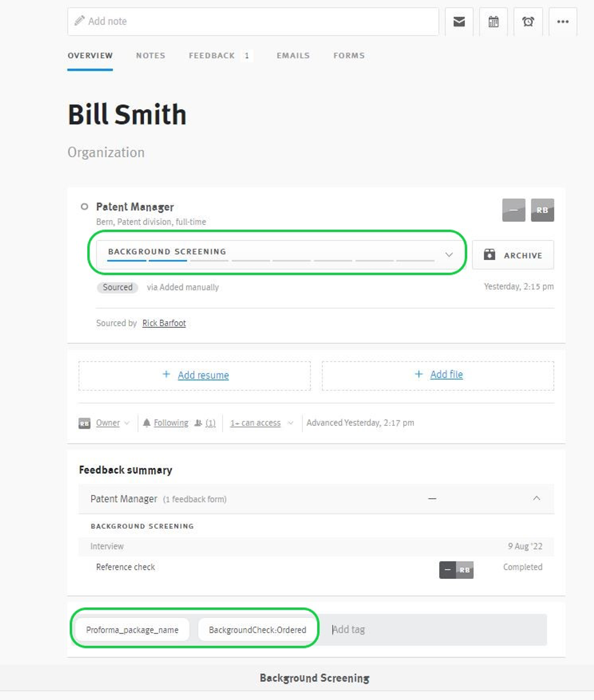The image size is (594, 700).
Task: Open the calendar scheduling icon
Action: [493, 21]
